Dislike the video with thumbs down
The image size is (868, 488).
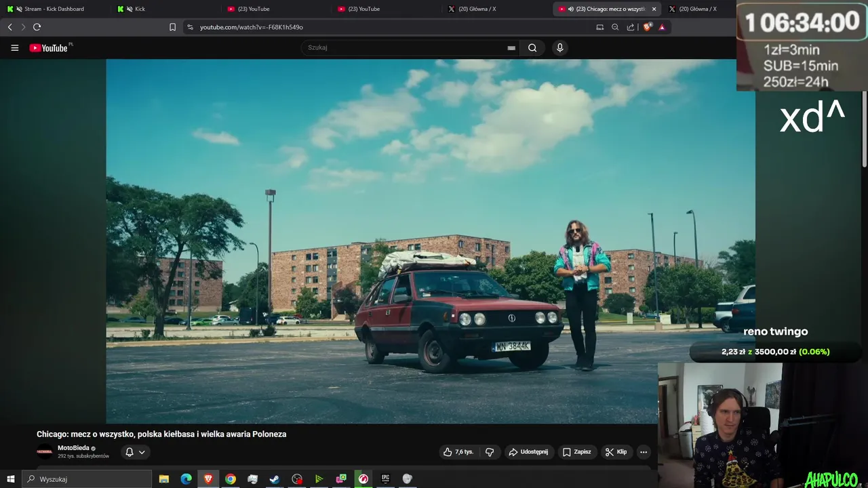point(490,452)
